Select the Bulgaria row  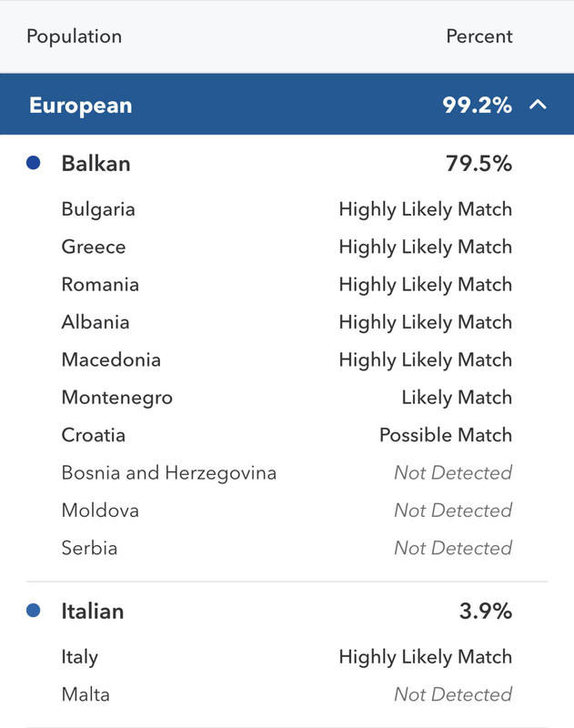click(x=287, y=209)
